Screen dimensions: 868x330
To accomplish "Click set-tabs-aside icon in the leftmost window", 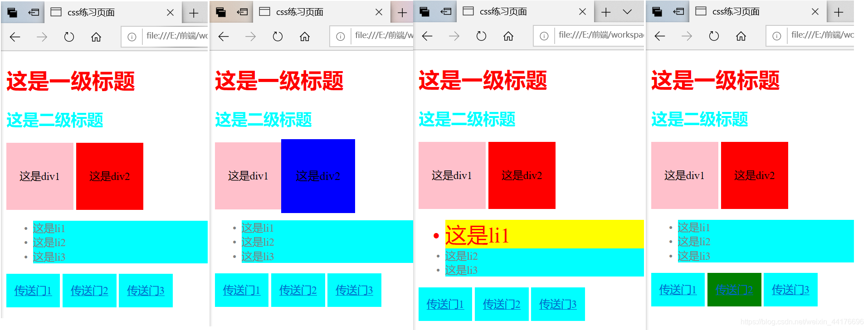I will click(34, 12).
